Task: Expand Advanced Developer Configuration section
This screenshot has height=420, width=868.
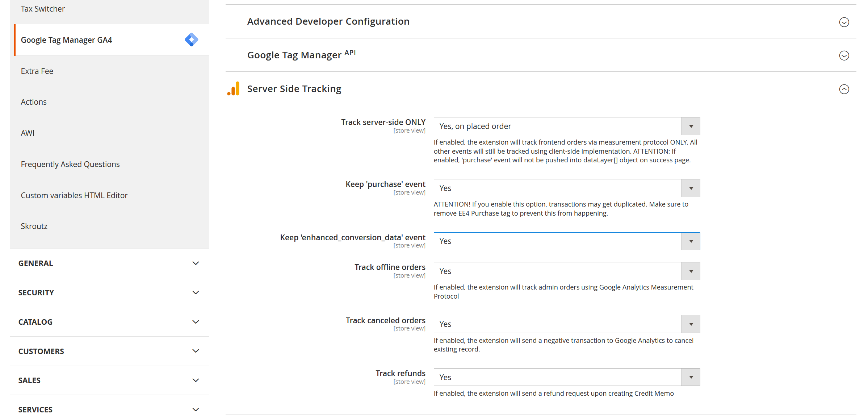Action: (844, 22)
